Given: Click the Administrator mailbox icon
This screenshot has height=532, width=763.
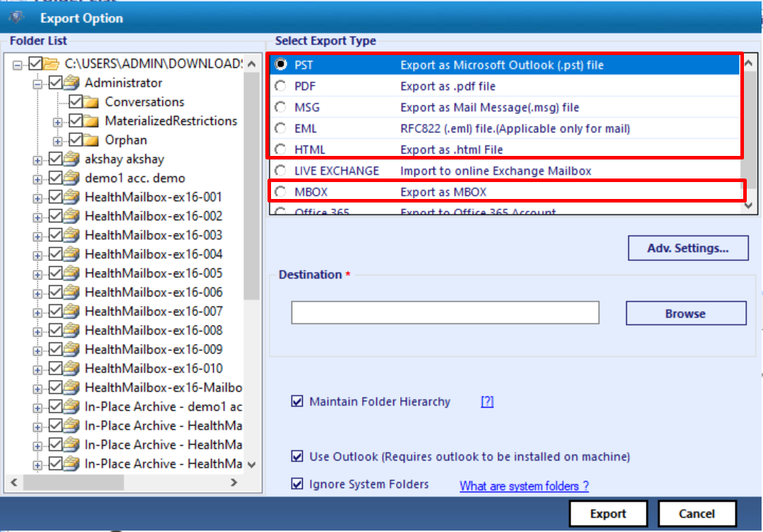Looking at the screenshot, I should coord(71,83).
